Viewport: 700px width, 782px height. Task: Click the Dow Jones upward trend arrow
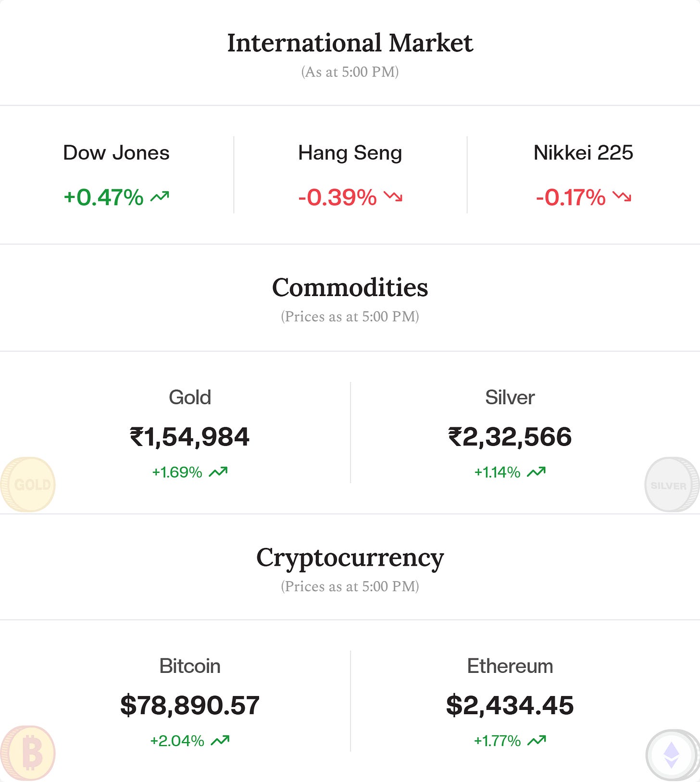[x=160, y=197]
